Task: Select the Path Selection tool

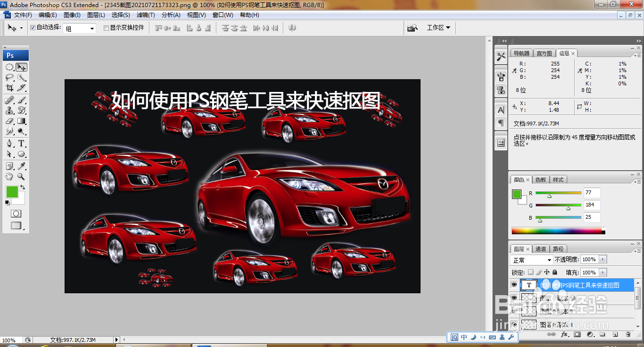Action: (x=9, y=154)
